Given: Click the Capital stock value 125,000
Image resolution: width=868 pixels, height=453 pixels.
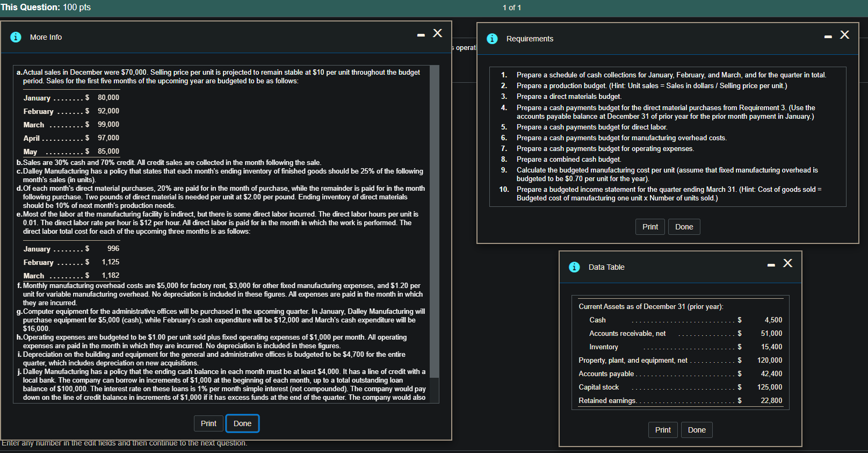Looking at the screenshot, I should pyautogui.click(x=770, y=387).
